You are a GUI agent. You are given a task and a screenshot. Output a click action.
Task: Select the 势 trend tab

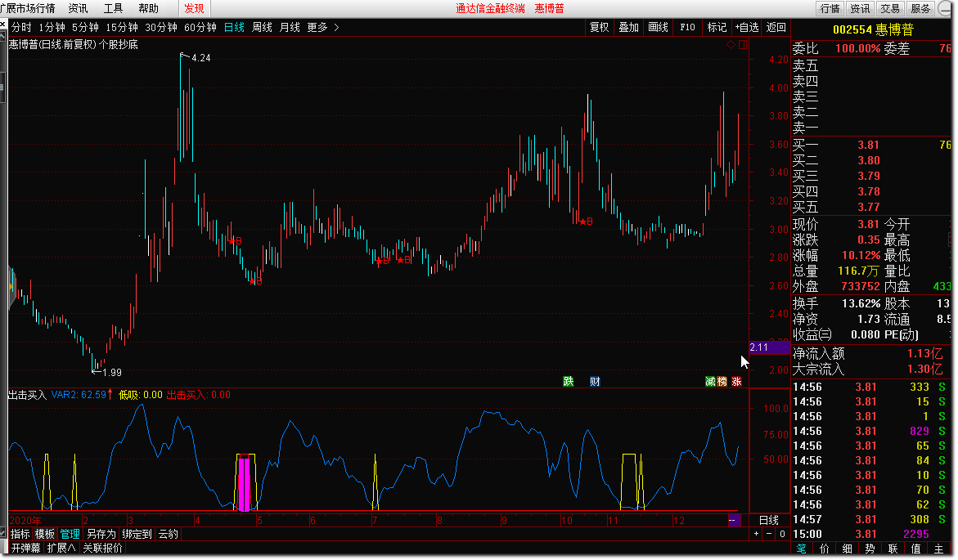click(x=870, y=549)
